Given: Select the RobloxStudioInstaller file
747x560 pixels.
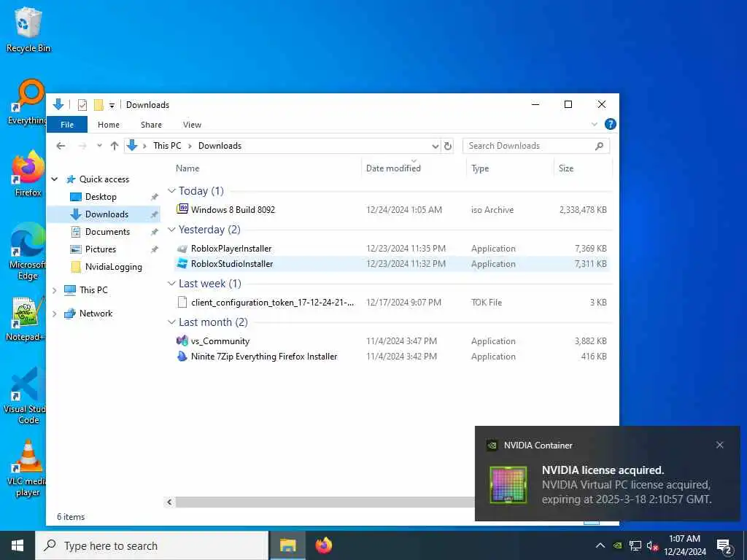Looking at the screenshot, I should coord(391,264).
